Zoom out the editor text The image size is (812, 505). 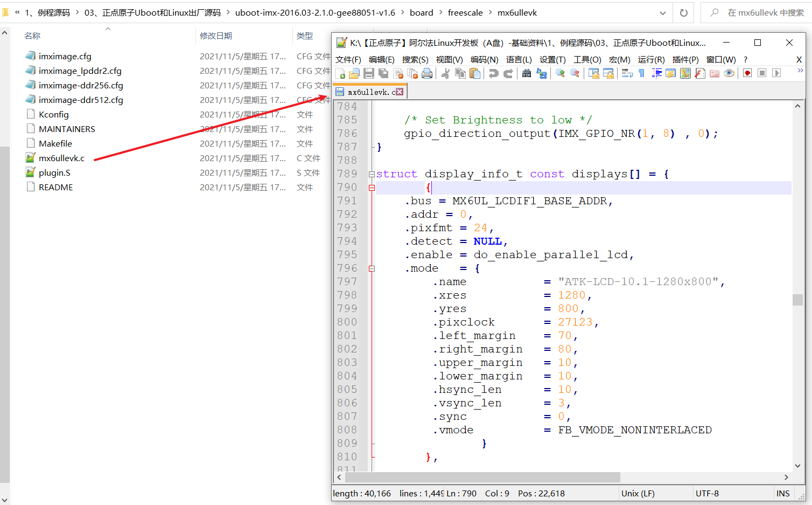[575, 73]
